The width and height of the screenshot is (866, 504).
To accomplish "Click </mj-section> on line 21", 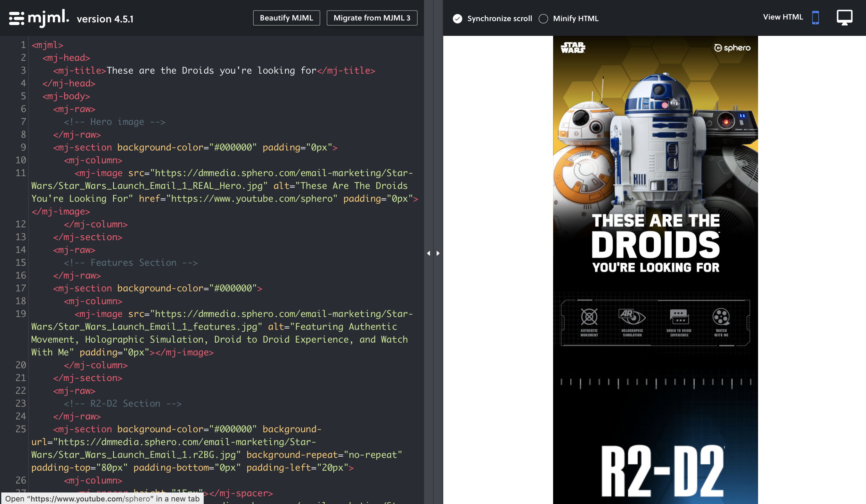I will [x=88, y=378].
